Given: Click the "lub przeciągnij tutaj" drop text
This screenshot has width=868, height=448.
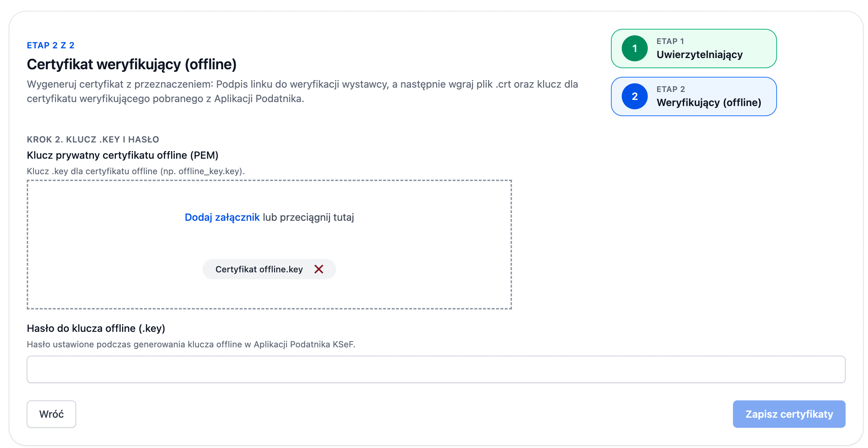Looking at the screenshot, I should 308,217.
